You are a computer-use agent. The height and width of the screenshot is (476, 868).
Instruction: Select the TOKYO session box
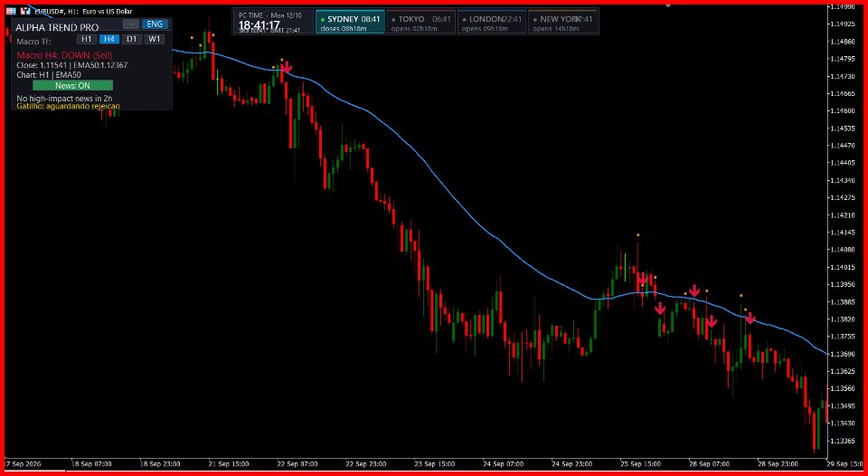coord(420,22)
